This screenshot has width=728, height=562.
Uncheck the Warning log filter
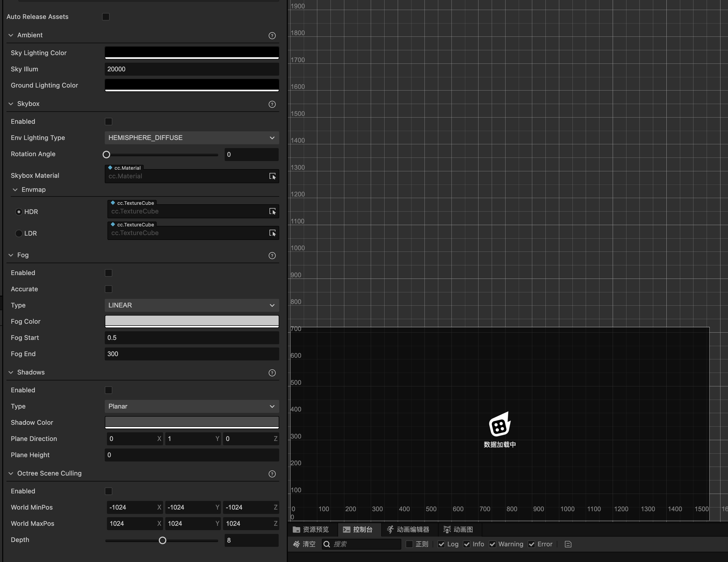coord(492,544)
